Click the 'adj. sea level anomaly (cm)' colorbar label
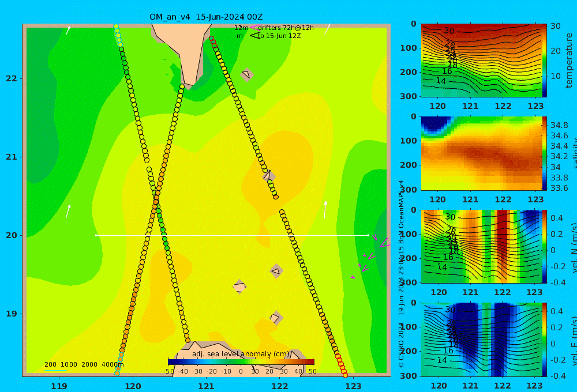 pyautogui.click(x=241, y=354)
